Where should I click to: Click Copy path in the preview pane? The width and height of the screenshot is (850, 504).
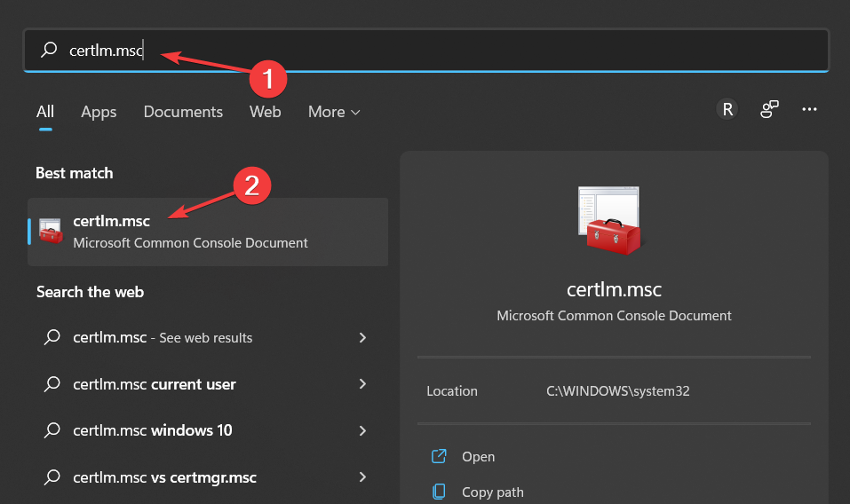click(493, 492)
